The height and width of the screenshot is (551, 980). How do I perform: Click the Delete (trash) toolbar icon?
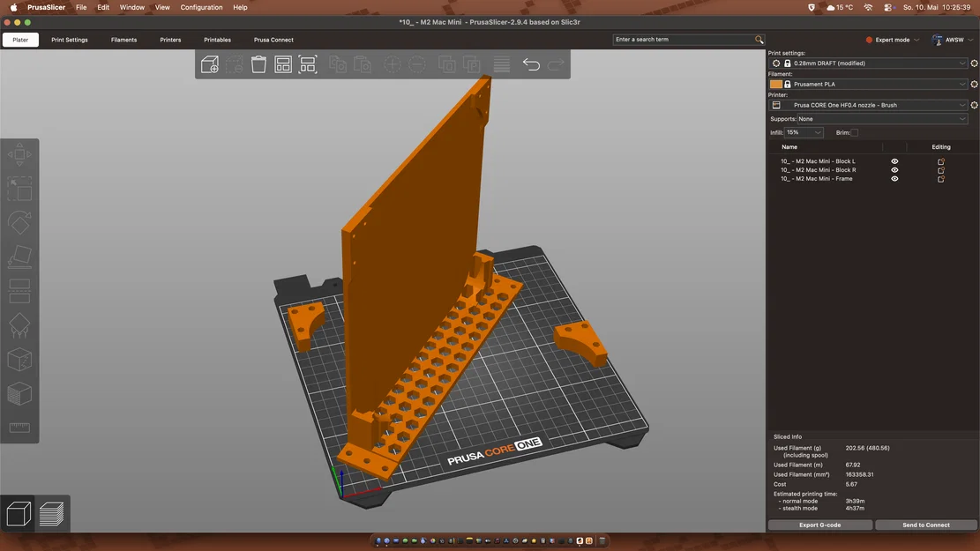[258, 64]
